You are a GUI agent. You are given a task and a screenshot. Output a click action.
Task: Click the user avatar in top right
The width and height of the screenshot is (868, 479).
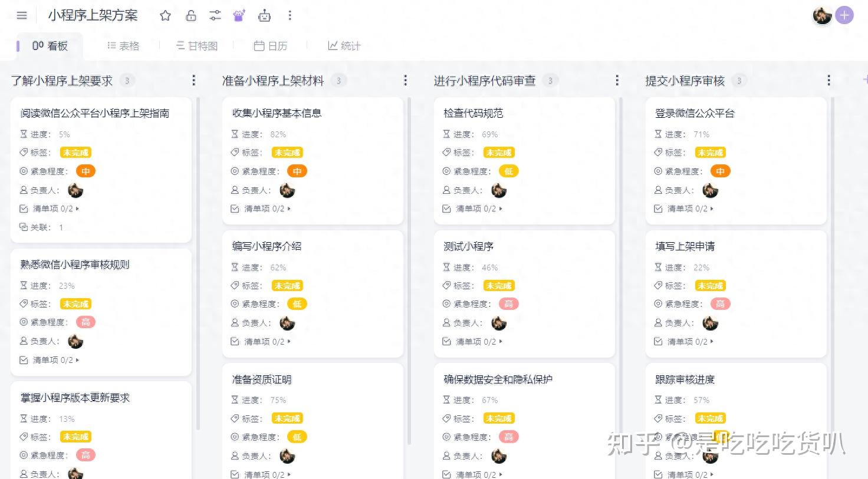(822, 16)
